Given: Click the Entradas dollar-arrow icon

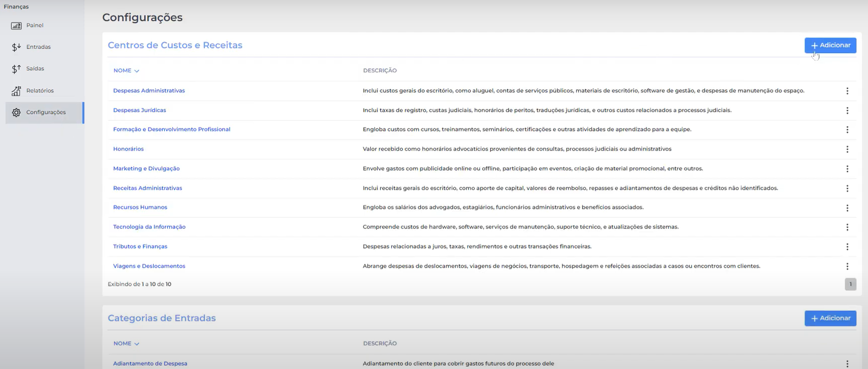Looking at the screenshot, I should (x=16, y=47).
